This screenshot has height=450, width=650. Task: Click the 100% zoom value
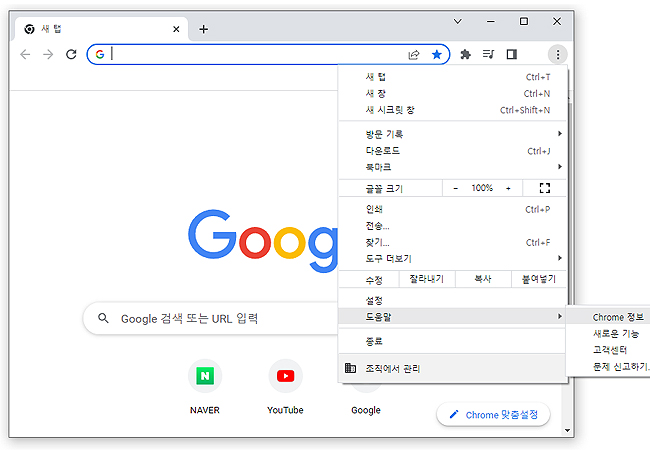[x=482, y=188]
